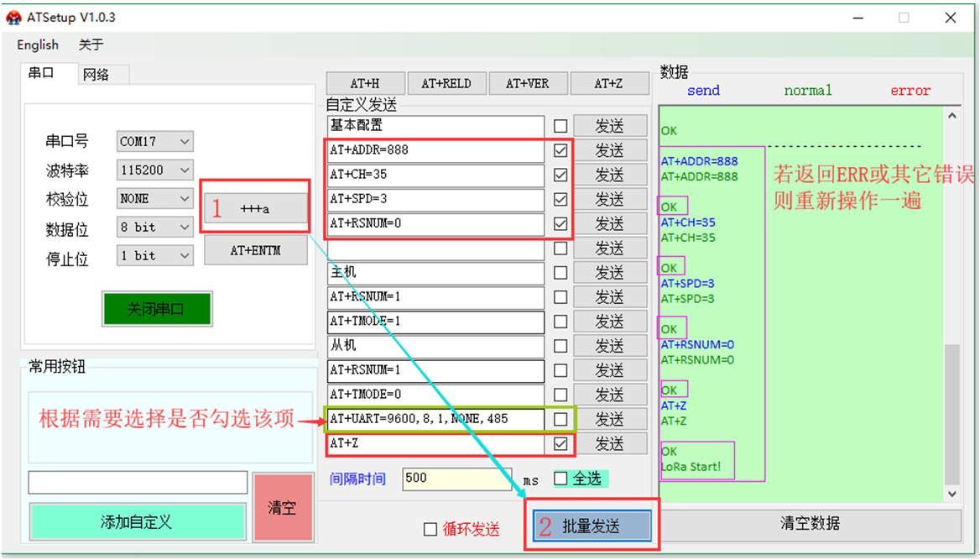Screen dimensions: 980x560
Task: Open the English language menu
Action: point(38,44)
